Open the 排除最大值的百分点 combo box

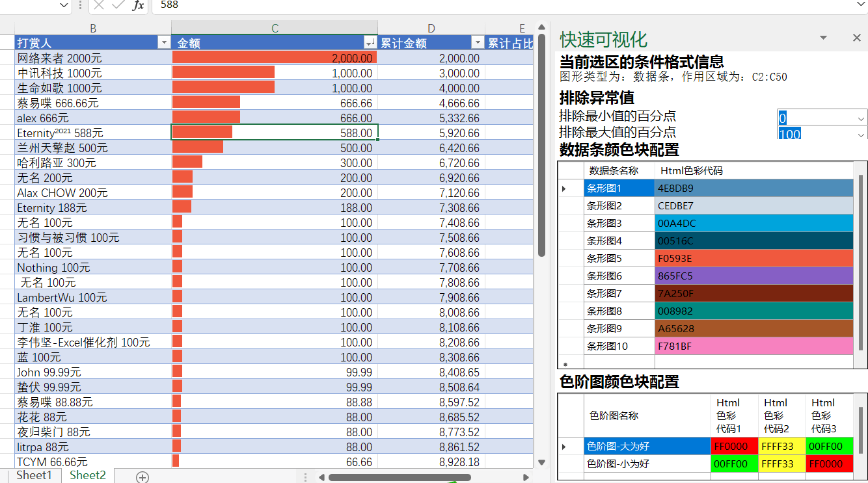861,134
